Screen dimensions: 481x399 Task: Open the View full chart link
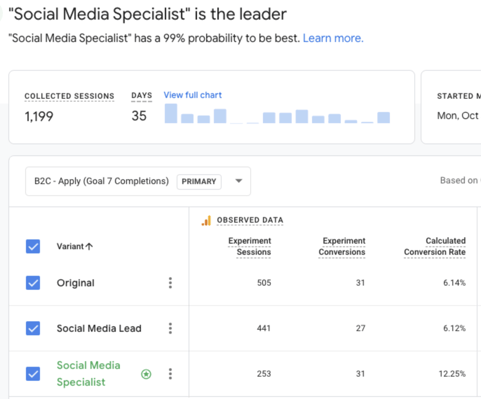pyautogui.click(x=193, y=95)
